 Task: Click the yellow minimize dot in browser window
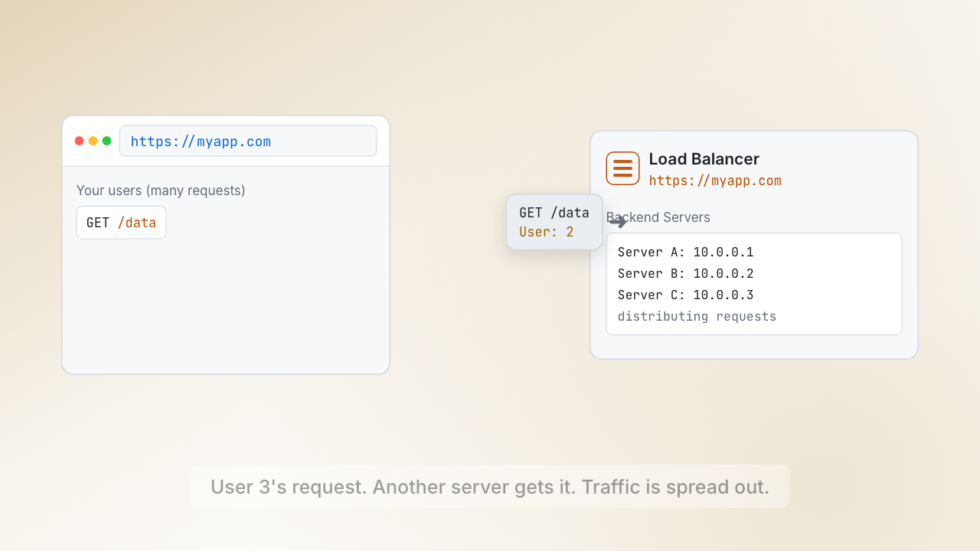pyautogui.click(x=93, y=141)
